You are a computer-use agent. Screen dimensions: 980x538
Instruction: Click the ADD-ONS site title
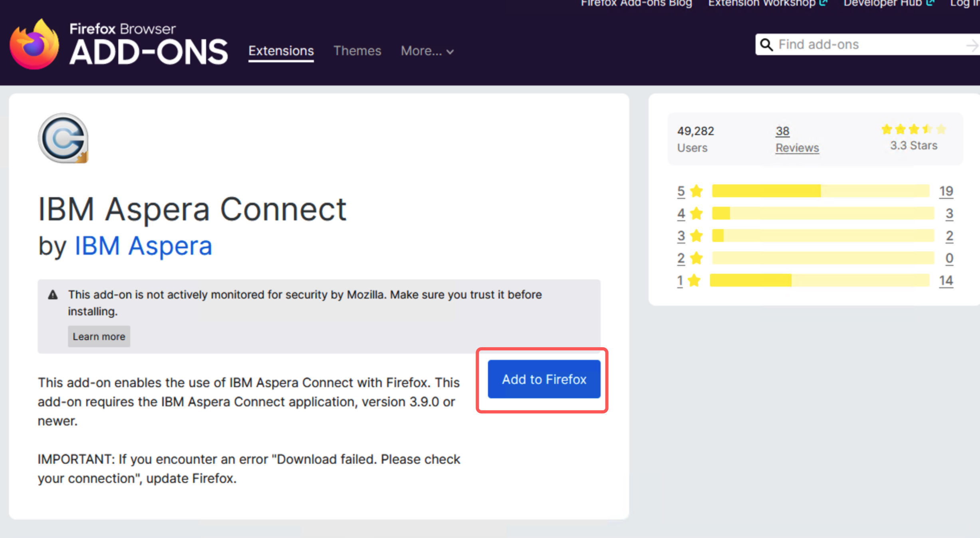click(149, 53)
